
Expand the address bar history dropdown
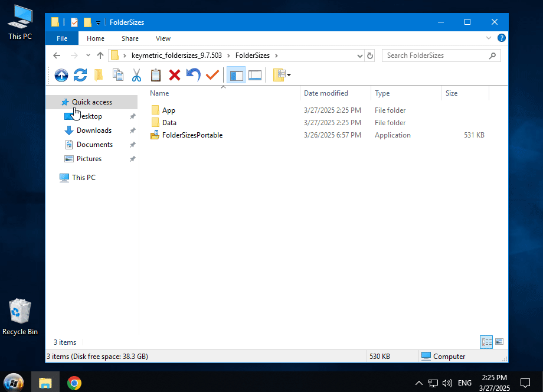click(x=360, y=55)
